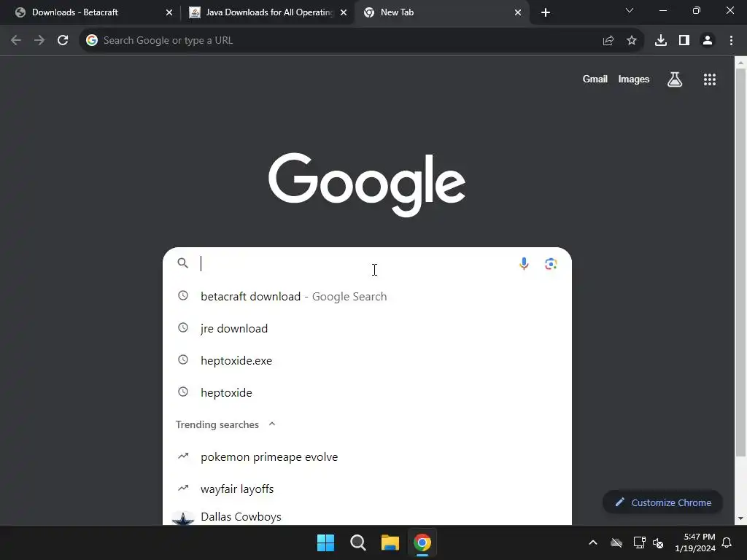Image resolution: width=747 pixels, height=560 pixels.
Task: Pick trending search wayfair layoffs
Action: 367,489
